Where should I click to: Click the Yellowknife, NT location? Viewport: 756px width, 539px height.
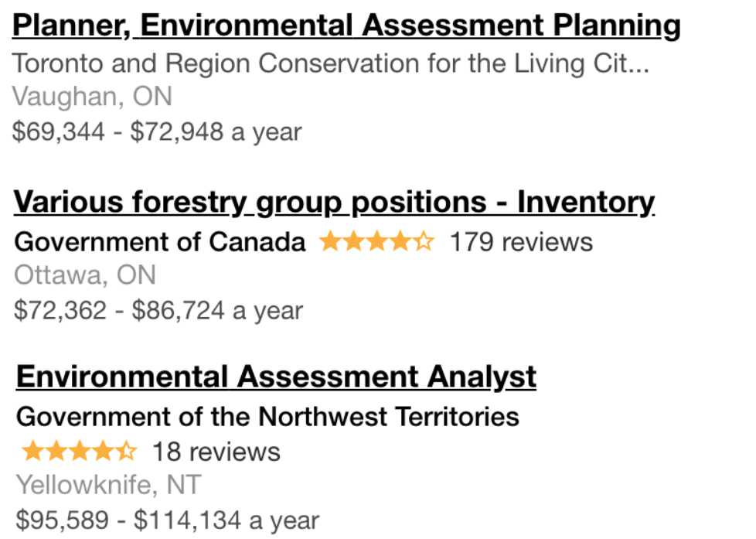pyautogui.click(x=108, y=486)
